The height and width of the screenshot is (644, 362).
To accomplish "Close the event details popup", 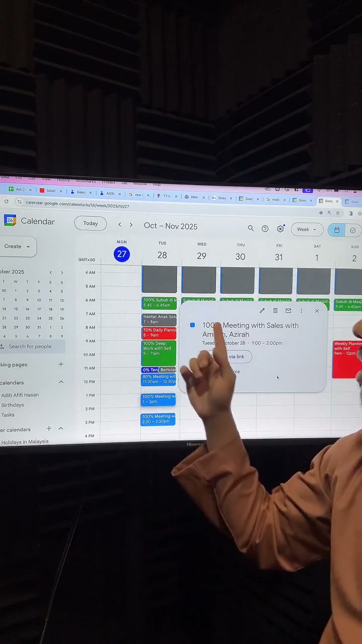I will tap(317, 310).
